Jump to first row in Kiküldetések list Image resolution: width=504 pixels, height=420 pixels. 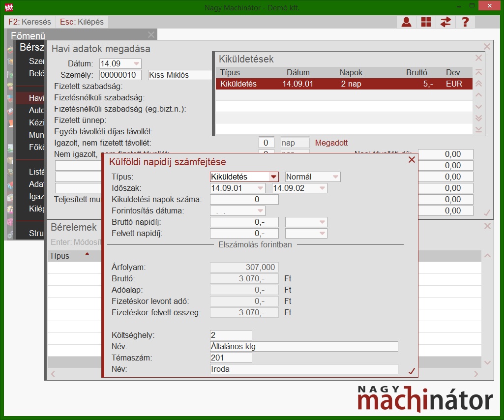tap(478, 72)
